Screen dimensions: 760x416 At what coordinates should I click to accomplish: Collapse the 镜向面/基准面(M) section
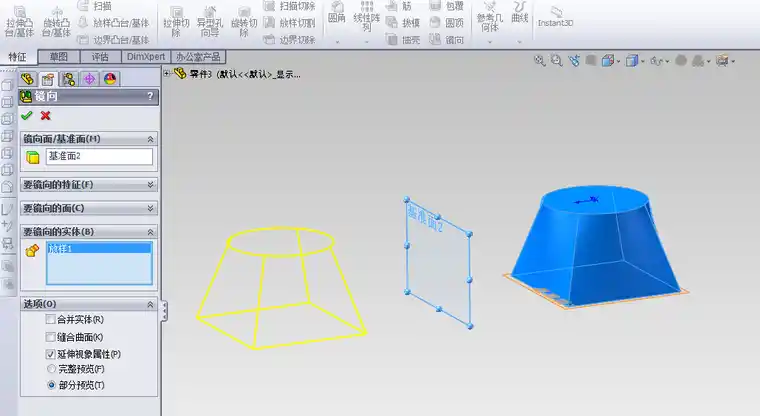(x=150, y=139)
